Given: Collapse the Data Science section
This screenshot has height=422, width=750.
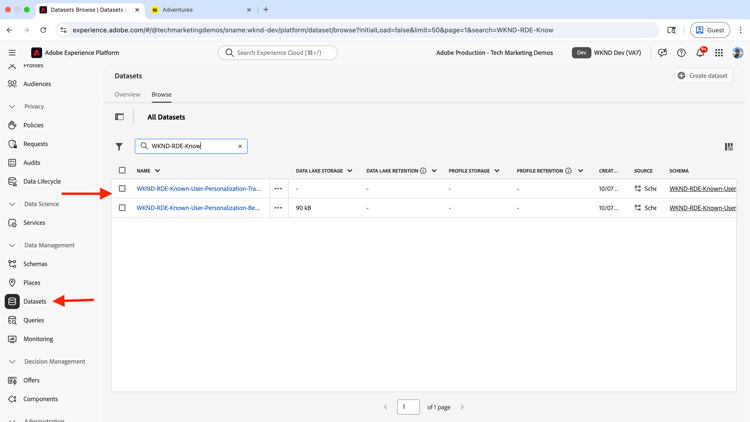Looking at the screenshot, I should [x=12, y=204].
